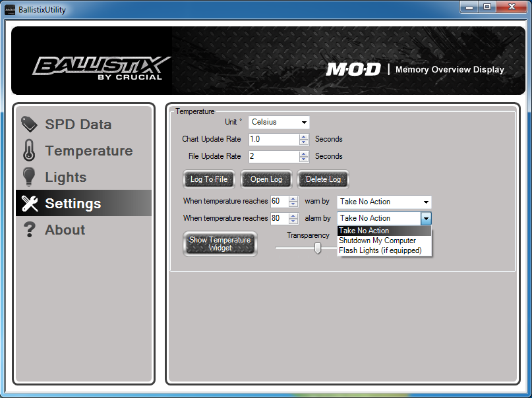The width and height of the screenshot is (532, 398).
Task: Raise the warn temperature threshold of 60
Action: pos(293,198)
